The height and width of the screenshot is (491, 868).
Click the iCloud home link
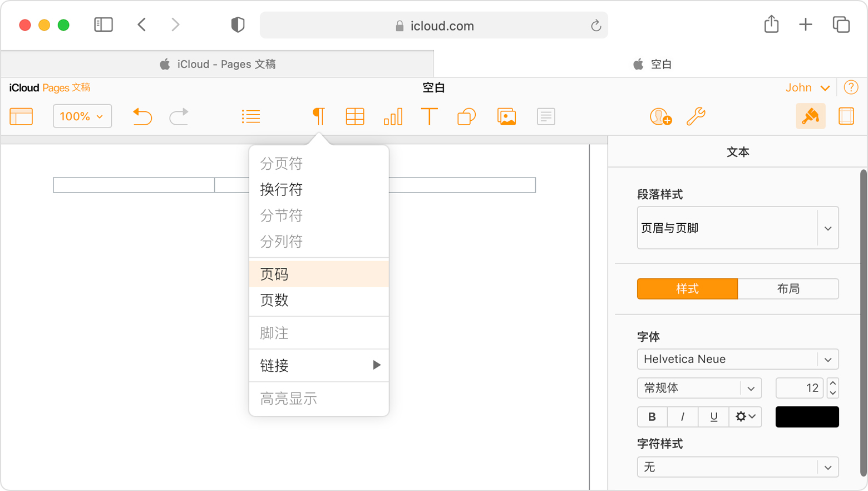[x=24, y=87]
